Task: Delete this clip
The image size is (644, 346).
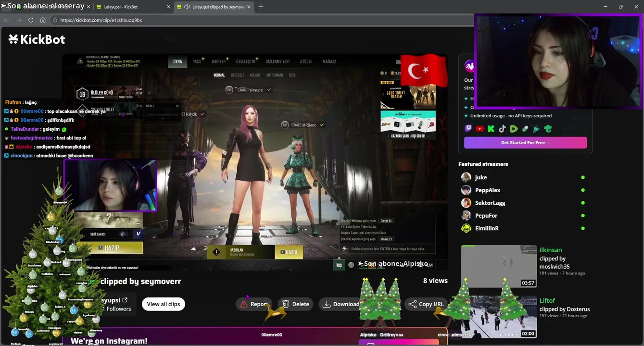Action: tap(296, 304)
